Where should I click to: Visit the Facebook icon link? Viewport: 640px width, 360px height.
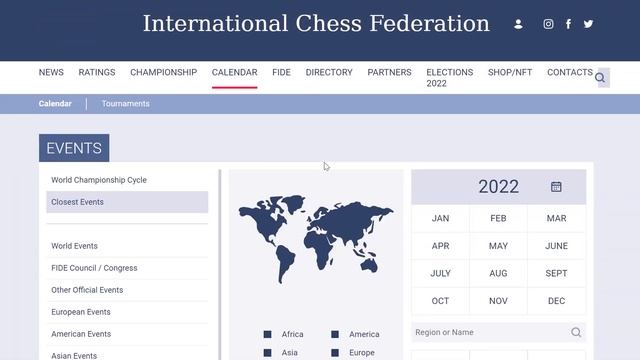coord(568,24)
